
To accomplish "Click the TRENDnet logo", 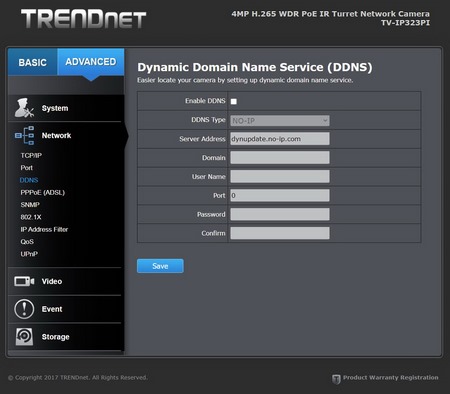I will click(x=83, y=19).
